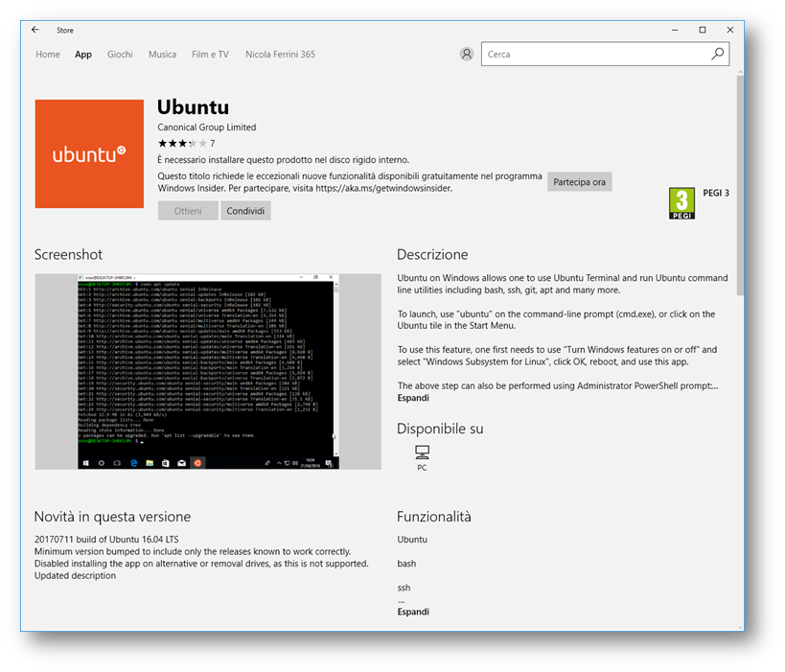Open the Film e TV tab
The image size is (785, 672).
click(x=210, y=54)
